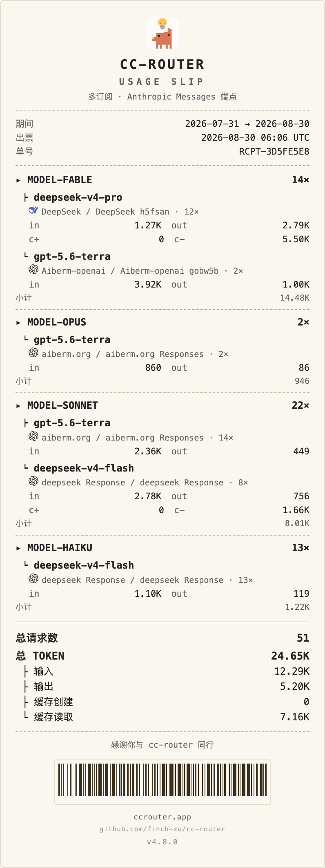Click the provider icon for aiberm.org 14×

pyautogui.click(x=33, y=436)
